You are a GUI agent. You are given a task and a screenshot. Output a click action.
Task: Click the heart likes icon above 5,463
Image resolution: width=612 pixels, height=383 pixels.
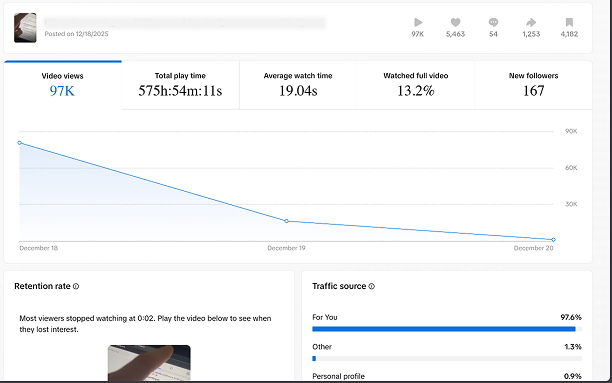455,22
